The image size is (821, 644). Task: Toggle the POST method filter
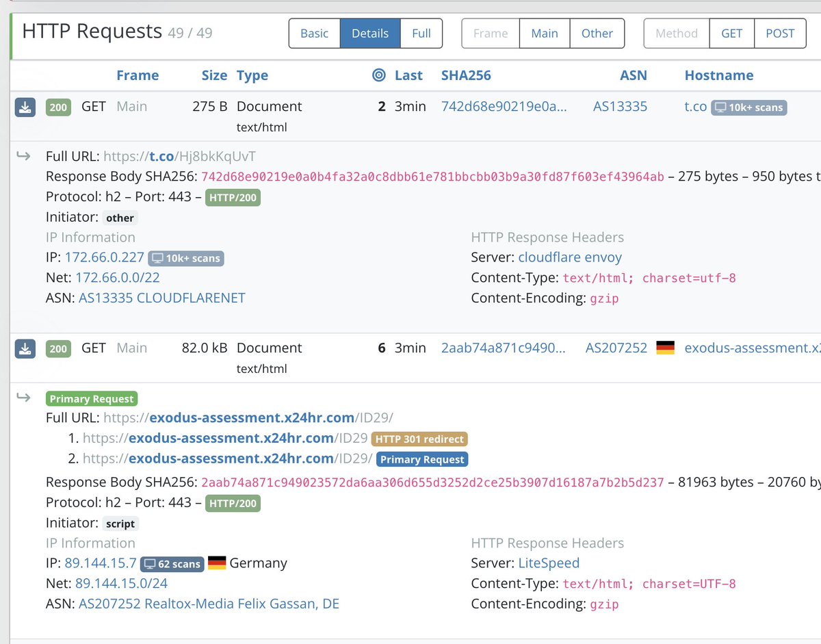(780, 33)
